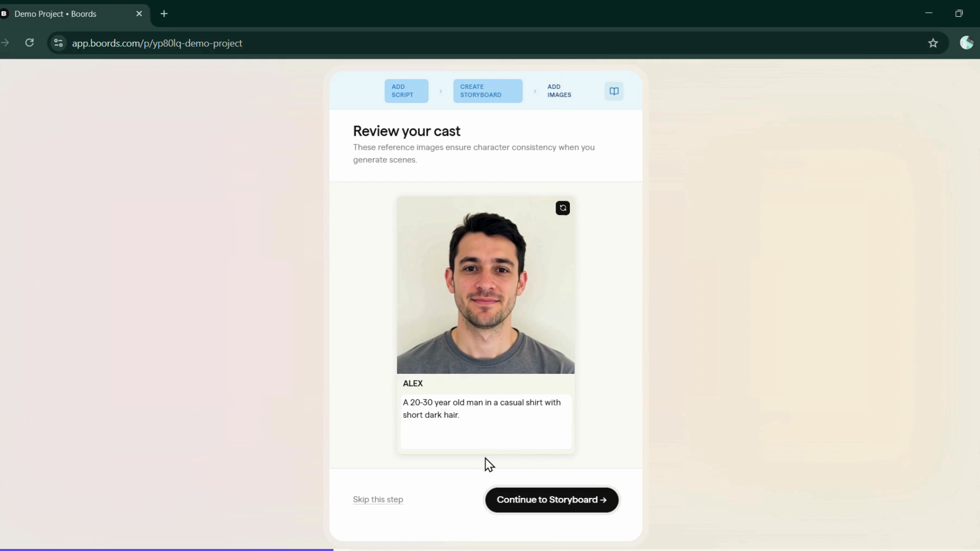Go back to the Add Script step
This screenshot has width=980, height=551.
[406, 91]
